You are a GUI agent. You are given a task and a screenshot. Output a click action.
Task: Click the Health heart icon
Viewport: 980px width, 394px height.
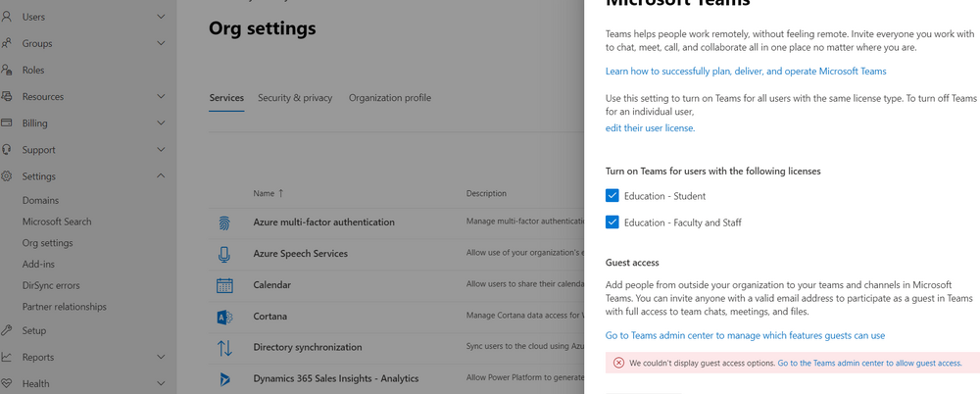6,383
